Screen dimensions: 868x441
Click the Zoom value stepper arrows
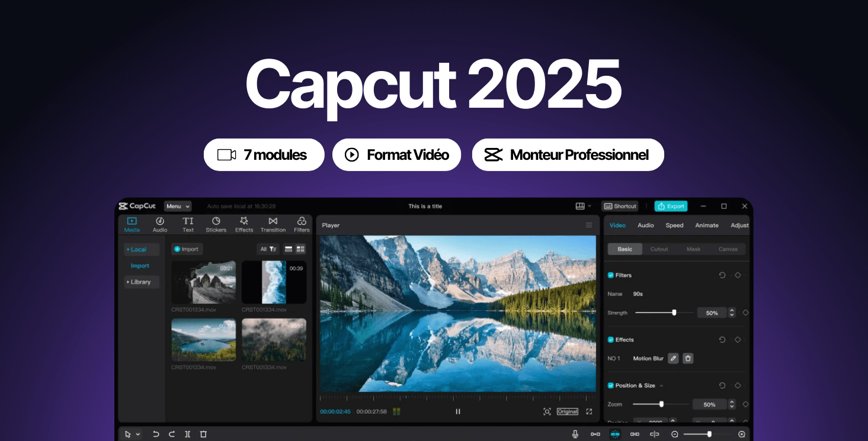pyautogui.click(x=732, y=404)
